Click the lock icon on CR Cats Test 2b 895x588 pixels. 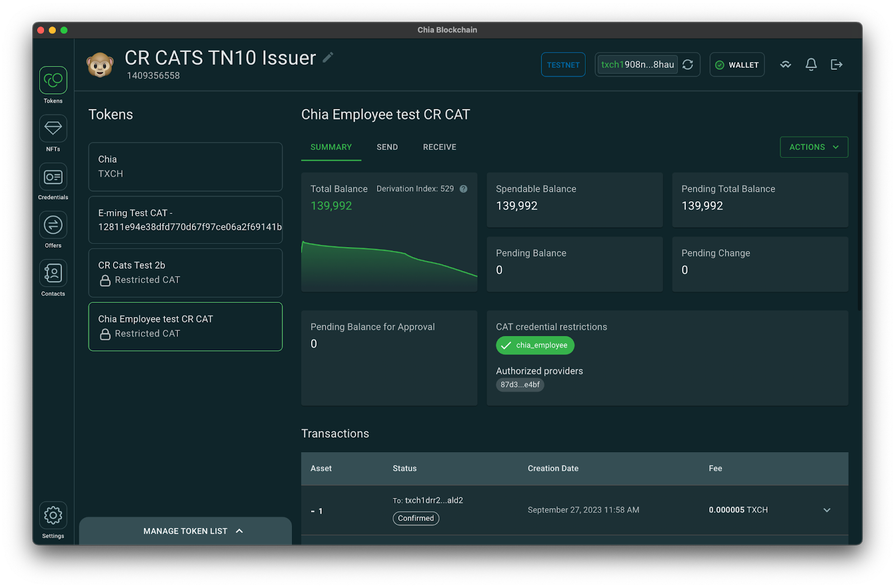105,281
